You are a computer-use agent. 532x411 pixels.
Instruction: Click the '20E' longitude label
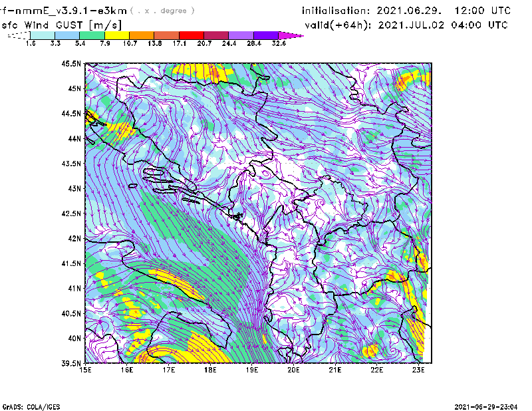coord(293,370)
